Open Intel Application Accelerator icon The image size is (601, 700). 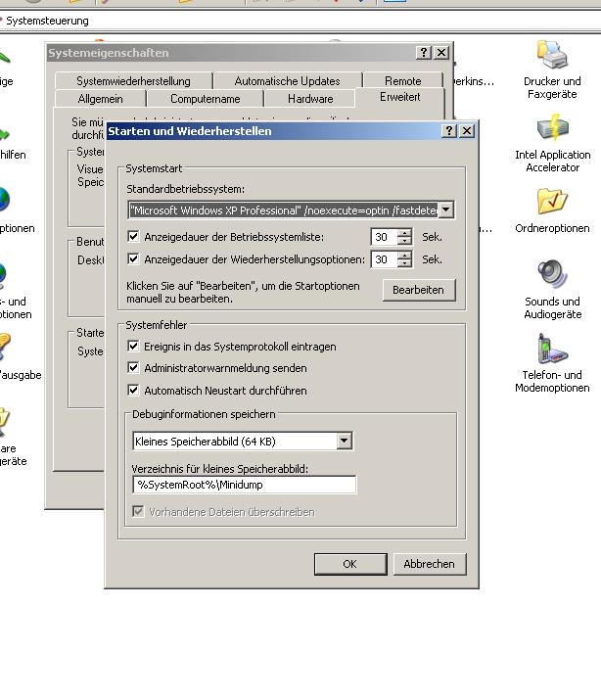[552, 129]
